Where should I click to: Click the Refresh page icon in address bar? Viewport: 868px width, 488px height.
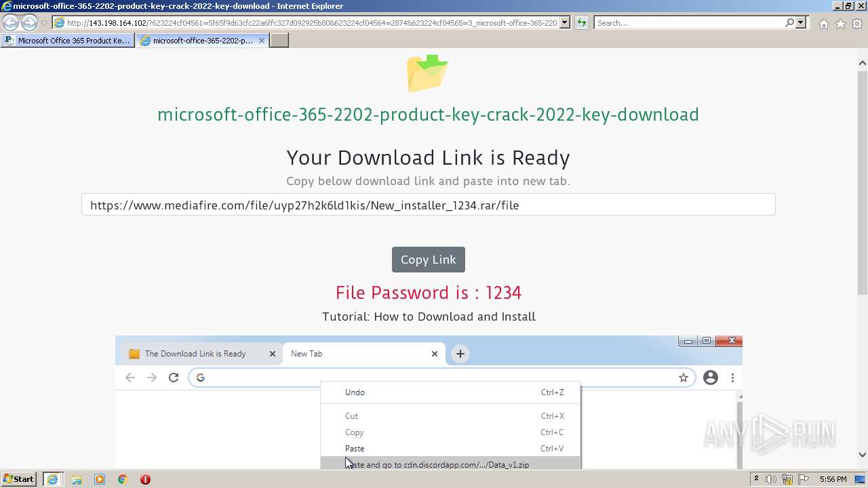tap(581, 22)
